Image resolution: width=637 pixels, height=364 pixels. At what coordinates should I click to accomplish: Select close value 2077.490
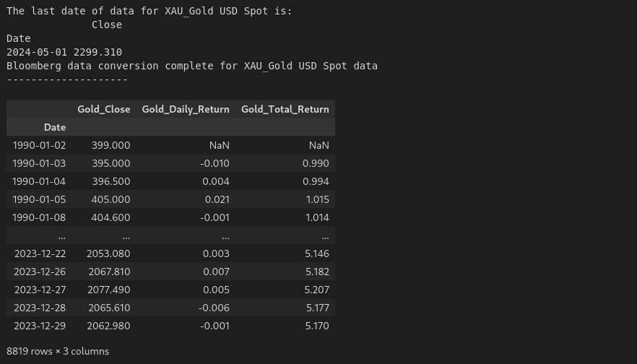click(109, 290)
